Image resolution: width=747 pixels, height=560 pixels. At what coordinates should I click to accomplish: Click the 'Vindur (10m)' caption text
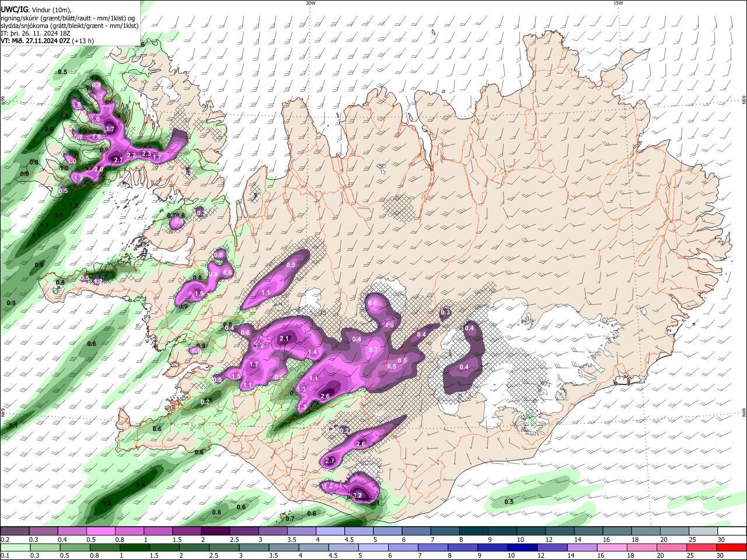[51, 10]
